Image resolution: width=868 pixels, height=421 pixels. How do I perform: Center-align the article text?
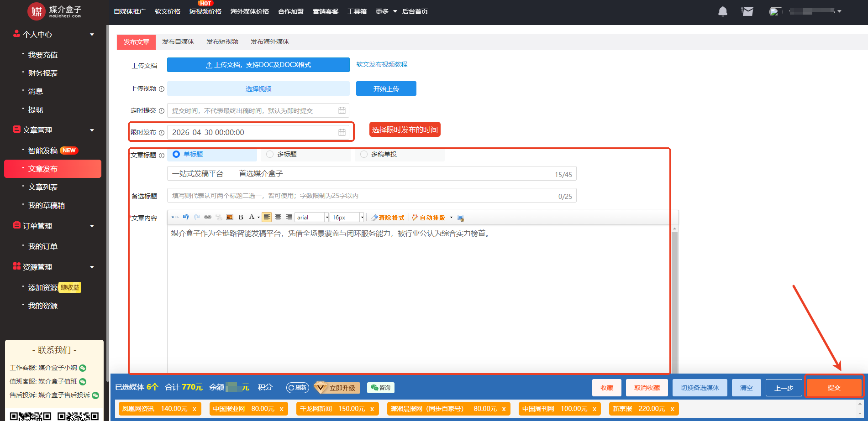278,218
